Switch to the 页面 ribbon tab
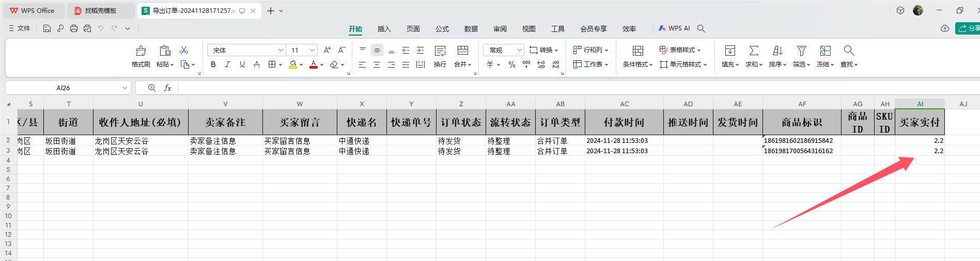Viewport: 980px width, 261px height. pyautogui.click(x=413, y=29)
